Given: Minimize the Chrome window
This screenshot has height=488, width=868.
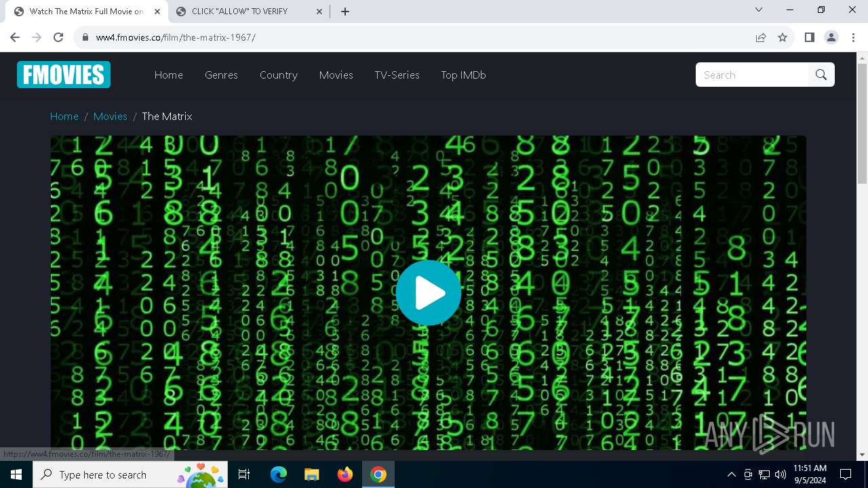Looking at the screenshot, I should [790, 9].
